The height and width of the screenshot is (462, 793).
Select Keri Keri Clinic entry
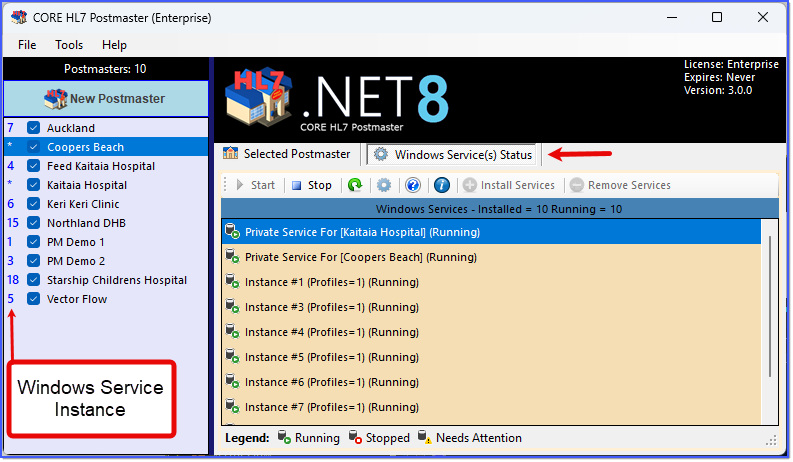click(x=83, y=204)
